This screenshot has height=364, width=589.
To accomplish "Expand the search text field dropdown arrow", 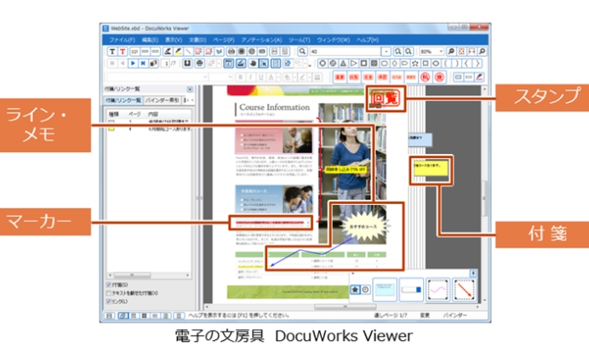I will coord(386,52).
